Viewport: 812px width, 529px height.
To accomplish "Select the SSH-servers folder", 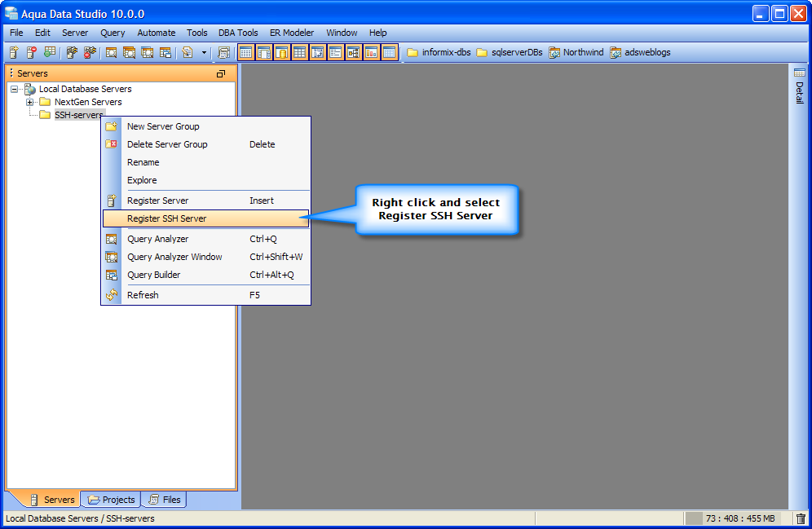I will (x=79, y=115).
